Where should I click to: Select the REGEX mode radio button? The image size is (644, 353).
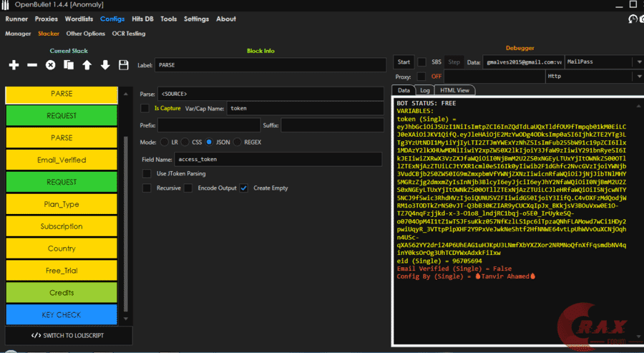[238, 142]
